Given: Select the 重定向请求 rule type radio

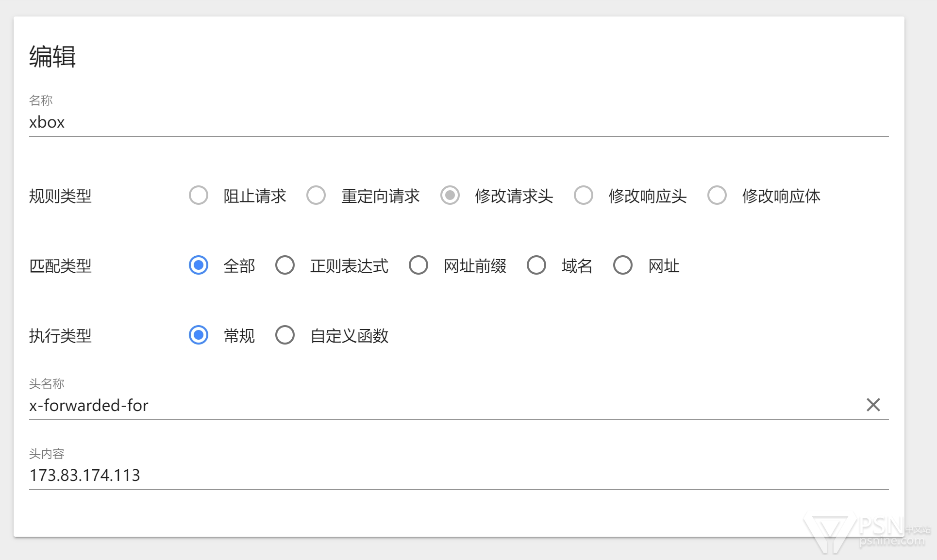Looking at the screenshot, I should 316,196.
